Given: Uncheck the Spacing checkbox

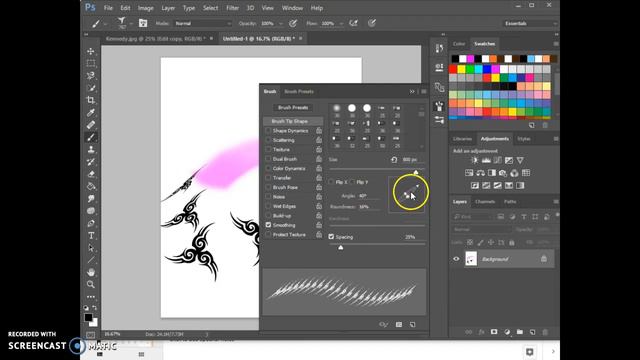Looking at the screenshot, I should [331, 237].
